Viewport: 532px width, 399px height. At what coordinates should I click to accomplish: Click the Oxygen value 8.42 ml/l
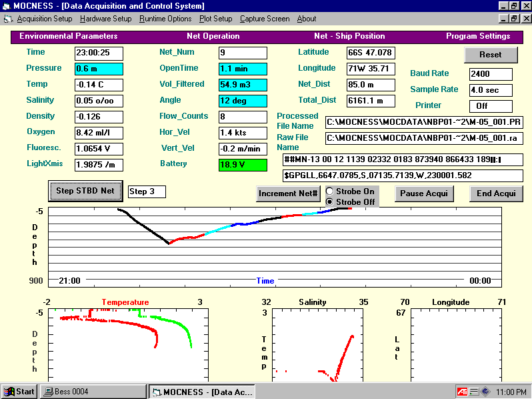99,133
